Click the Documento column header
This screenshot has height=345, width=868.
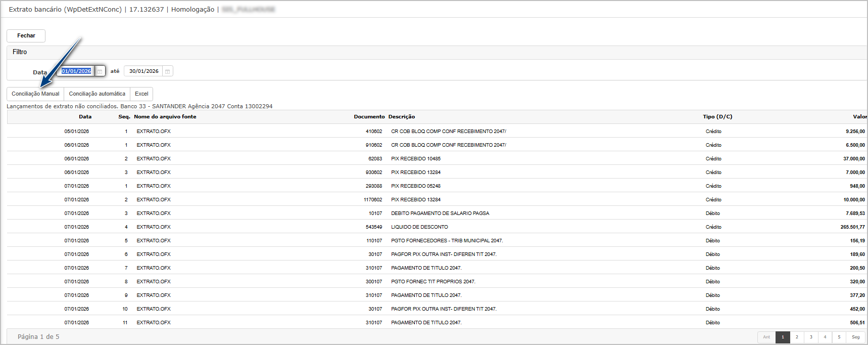[369, 117]
